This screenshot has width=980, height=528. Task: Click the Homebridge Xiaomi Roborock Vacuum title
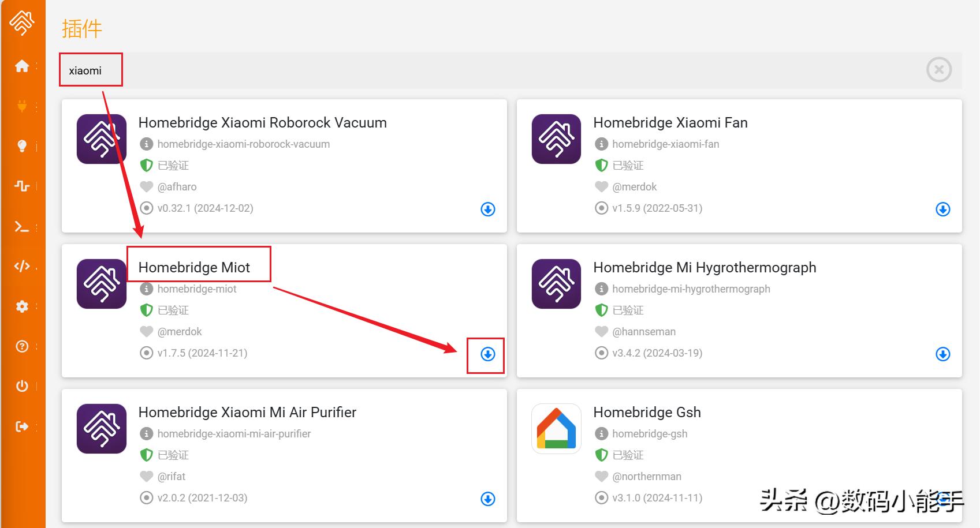coord(263,123)
